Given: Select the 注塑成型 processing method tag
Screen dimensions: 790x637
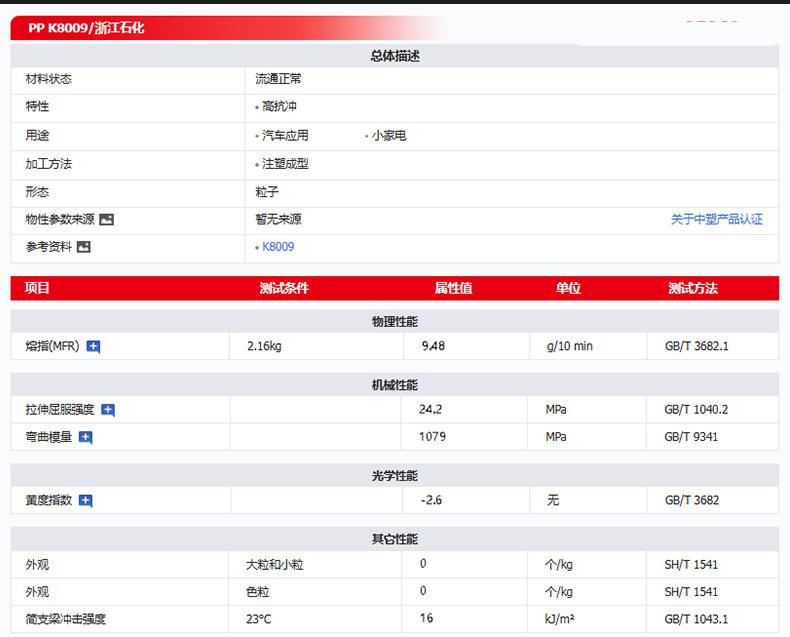Looking at the screenshot, I should (x=285, y=163).
